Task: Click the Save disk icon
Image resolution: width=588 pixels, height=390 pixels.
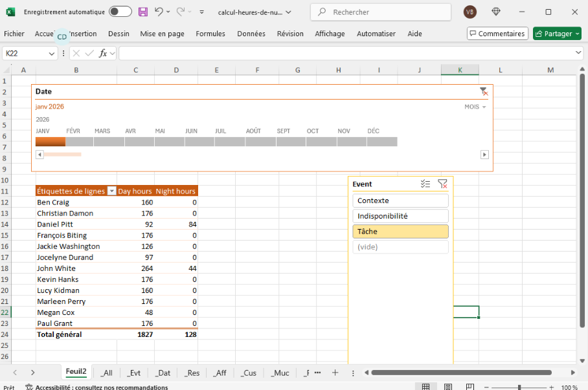Action: 143,12
